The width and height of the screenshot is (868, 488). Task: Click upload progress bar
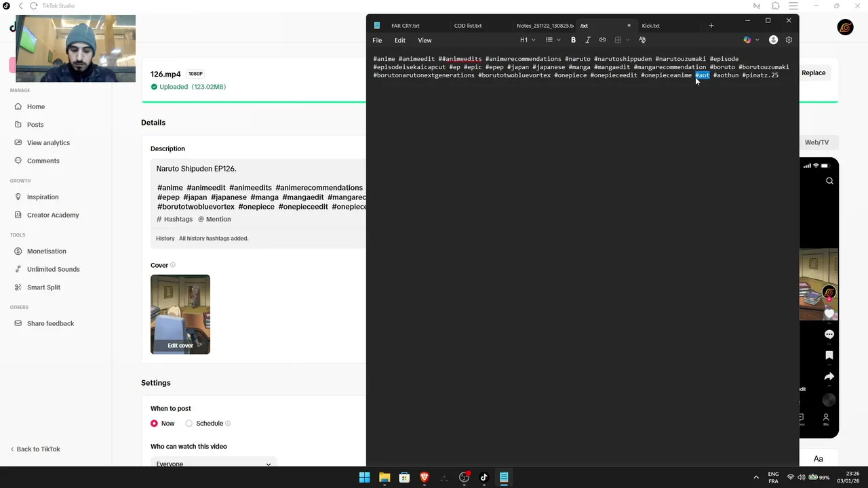(x=254, y=102)
